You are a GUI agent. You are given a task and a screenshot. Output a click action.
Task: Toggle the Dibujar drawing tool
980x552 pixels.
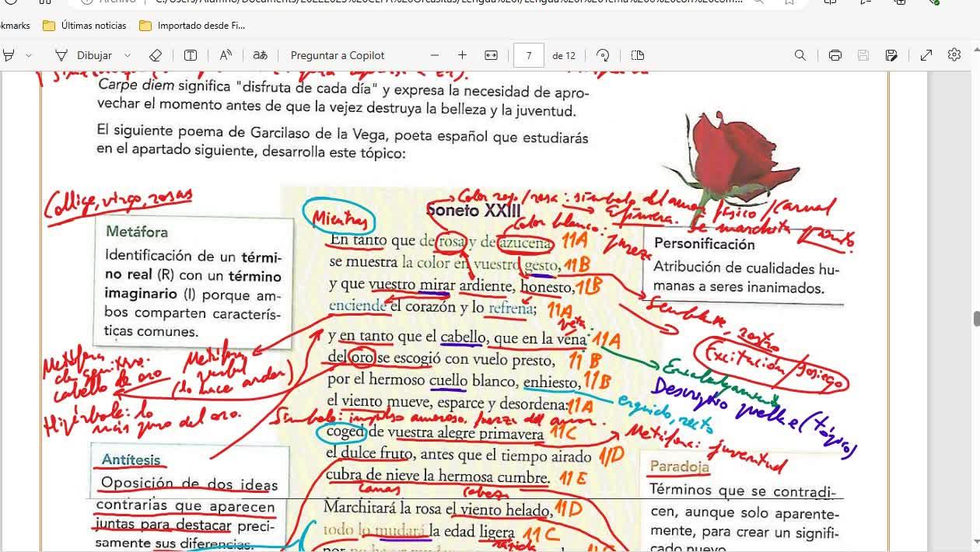click(x=84, y=55)
